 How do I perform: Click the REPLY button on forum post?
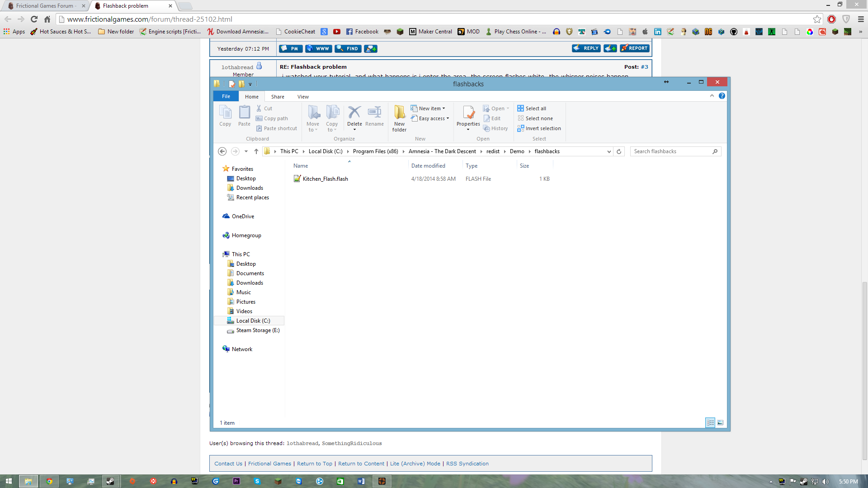pos(586,48)
